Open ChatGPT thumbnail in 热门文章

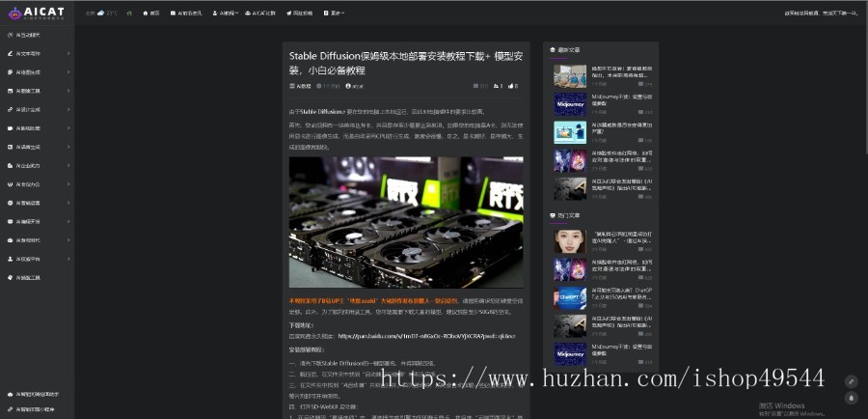tap(570, 297)
